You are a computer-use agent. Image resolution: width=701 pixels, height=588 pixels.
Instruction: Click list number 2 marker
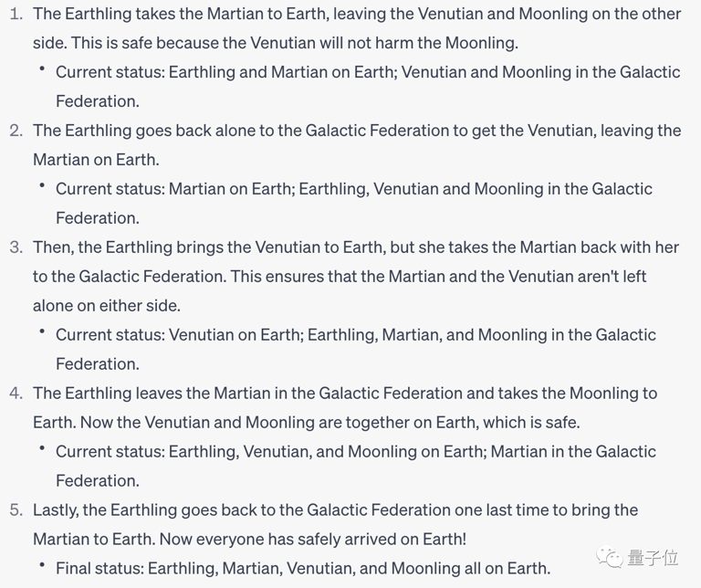point(16,131)
